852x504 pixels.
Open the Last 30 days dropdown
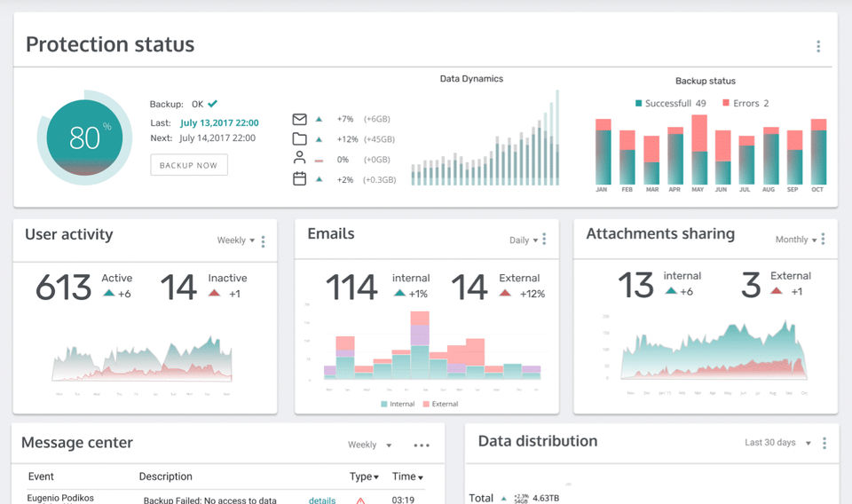(777, 443)
